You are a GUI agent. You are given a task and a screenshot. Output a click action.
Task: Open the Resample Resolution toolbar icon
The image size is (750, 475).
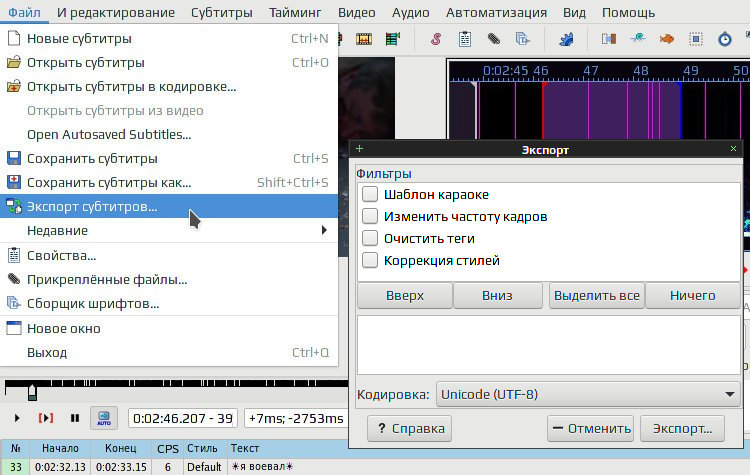click(696, 39)
